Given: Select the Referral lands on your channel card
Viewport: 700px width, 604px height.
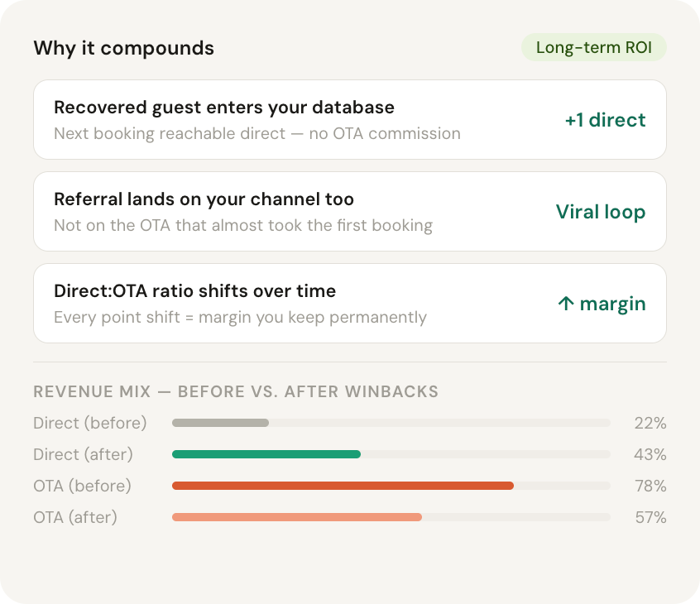Looking at the screenshot, I should click(349, 212).
